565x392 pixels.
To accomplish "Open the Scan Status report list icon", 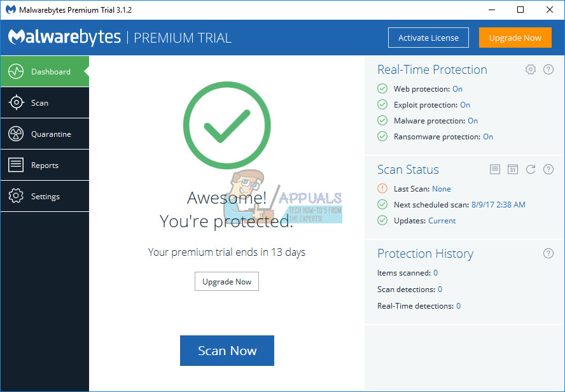I will [495, 169].
